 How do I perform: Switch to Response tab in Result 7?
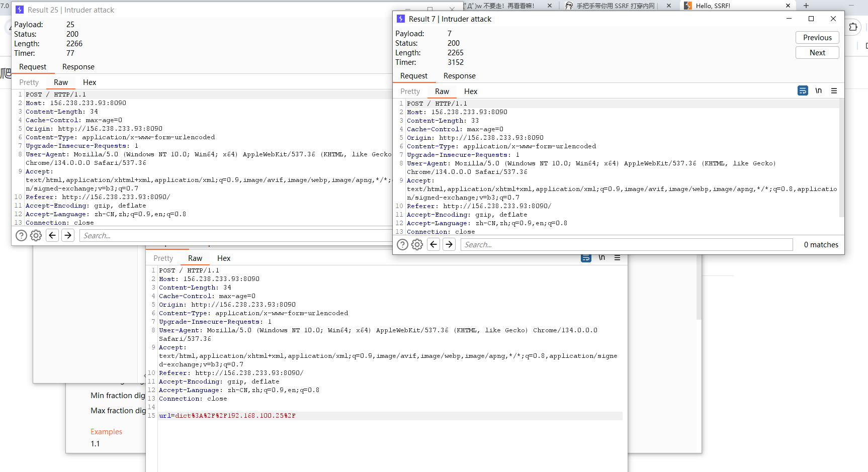tap(459, 76)
